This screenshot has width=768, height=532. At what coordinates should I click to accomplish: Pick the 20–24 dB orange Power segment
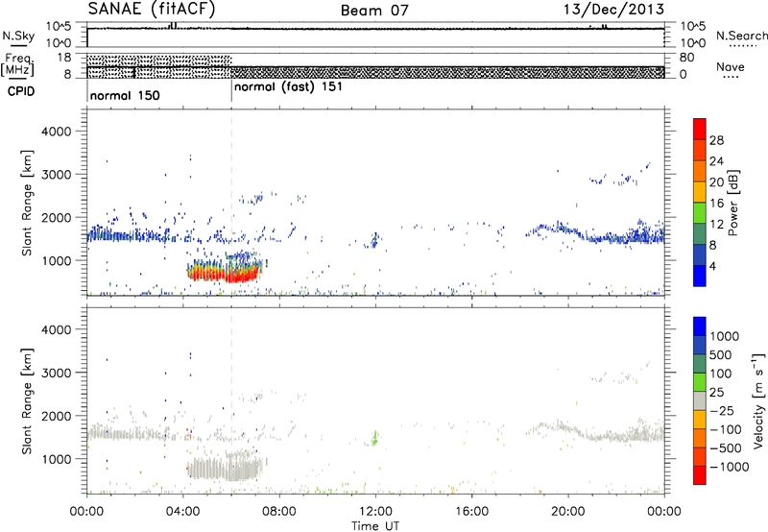tap(700, 172)
